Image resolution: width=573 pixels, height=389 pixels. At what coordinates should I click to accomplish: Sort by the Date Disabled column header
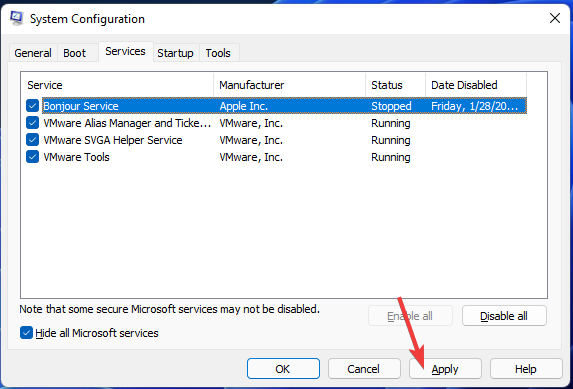(x=476, y=85)
